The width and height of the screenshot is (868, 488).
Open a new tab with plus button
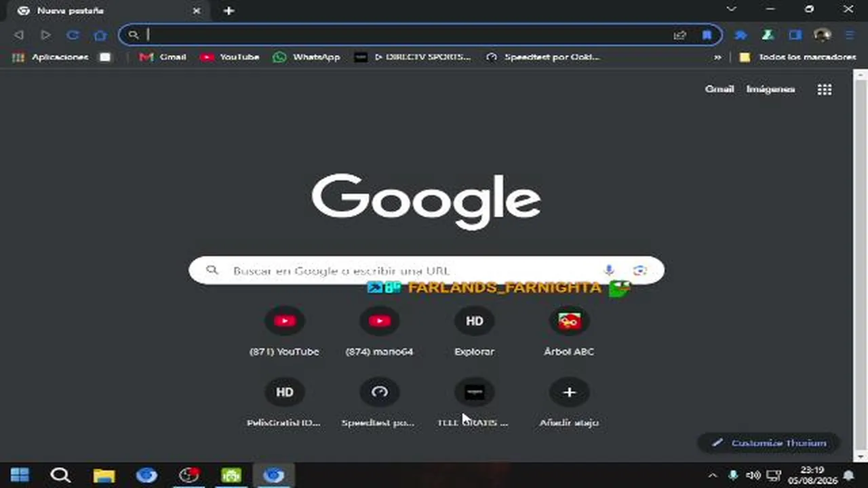click(x=229, y=11)
